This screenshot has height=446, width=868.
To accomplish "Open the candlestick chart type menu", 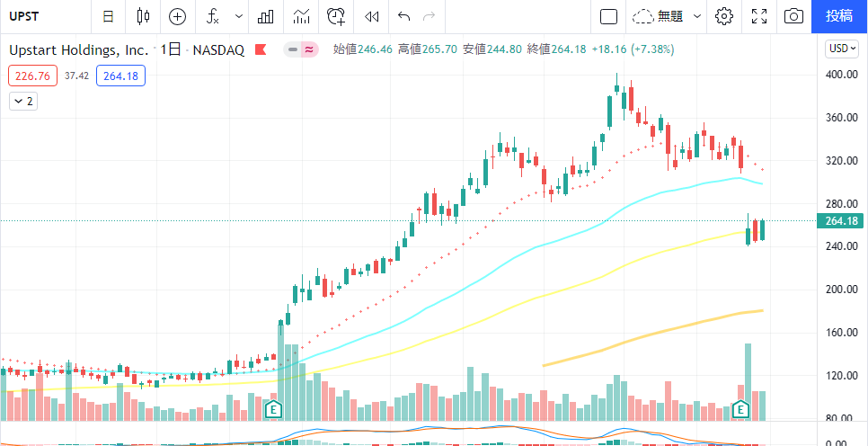I will 144,16.
